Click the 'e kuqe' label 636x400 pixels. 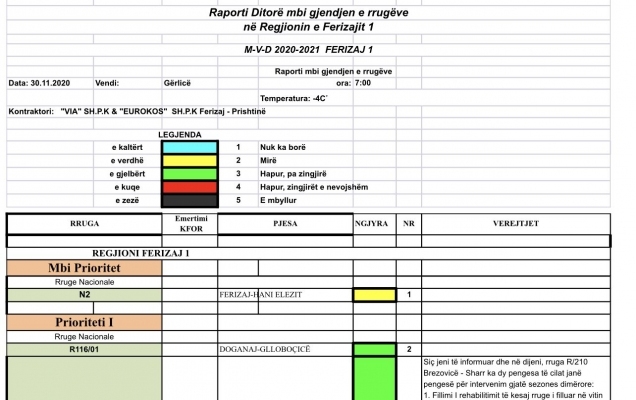click(127, 187)
